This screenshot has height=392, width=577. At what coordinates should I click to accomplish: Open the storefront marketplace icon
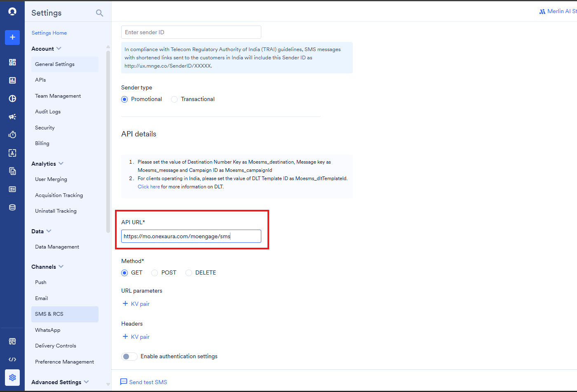coord(12,341)
